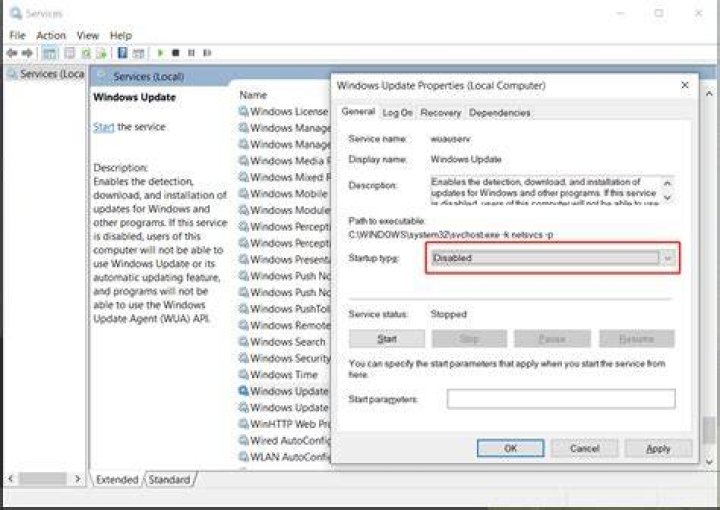Select the Windows Media service row
Image resolution: width=720 pixels, height=510 pixels.
point(285,161)
